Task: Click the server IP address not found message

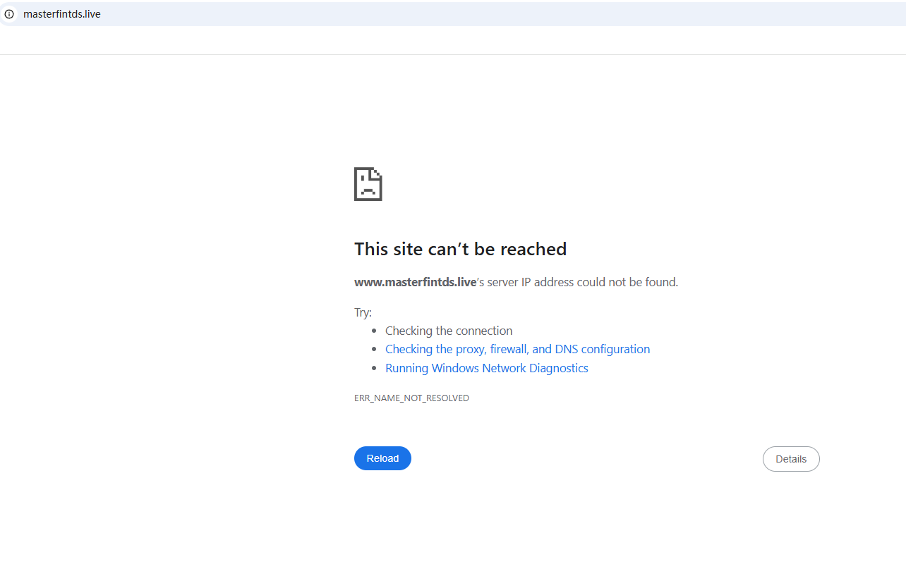Action: (516, 282)
